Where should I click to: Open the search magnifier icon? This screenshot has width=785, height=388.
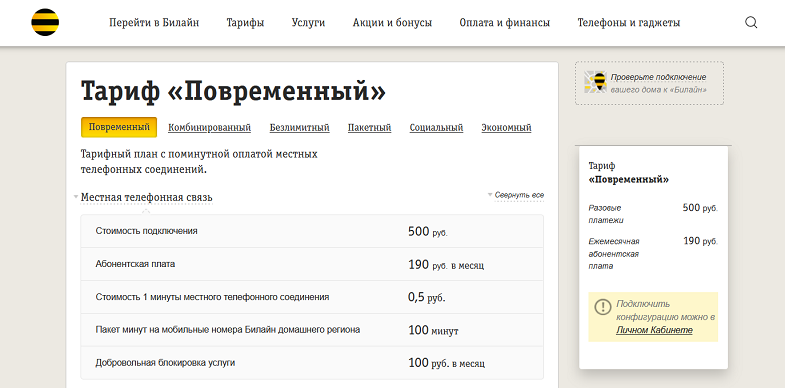tap(751, 23)
